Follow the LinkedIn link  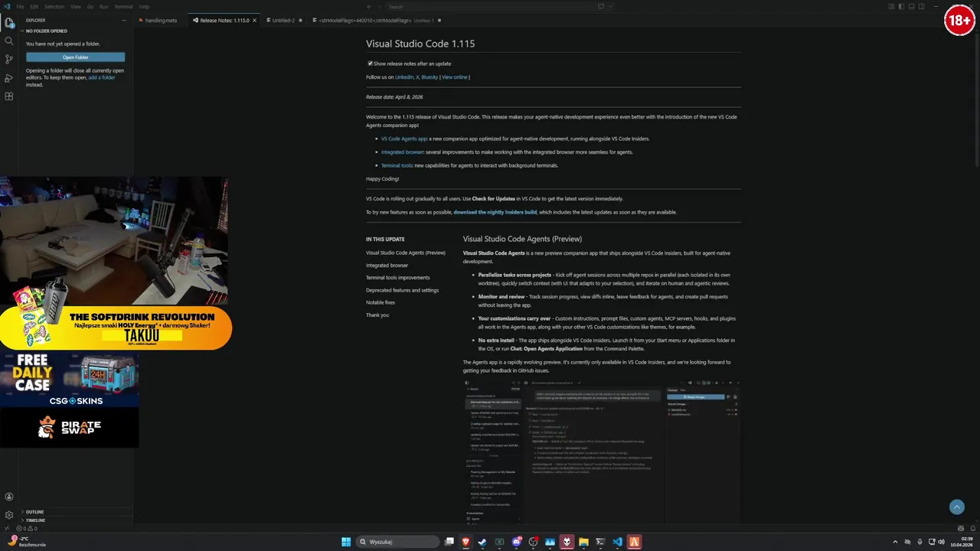(404, 77)
